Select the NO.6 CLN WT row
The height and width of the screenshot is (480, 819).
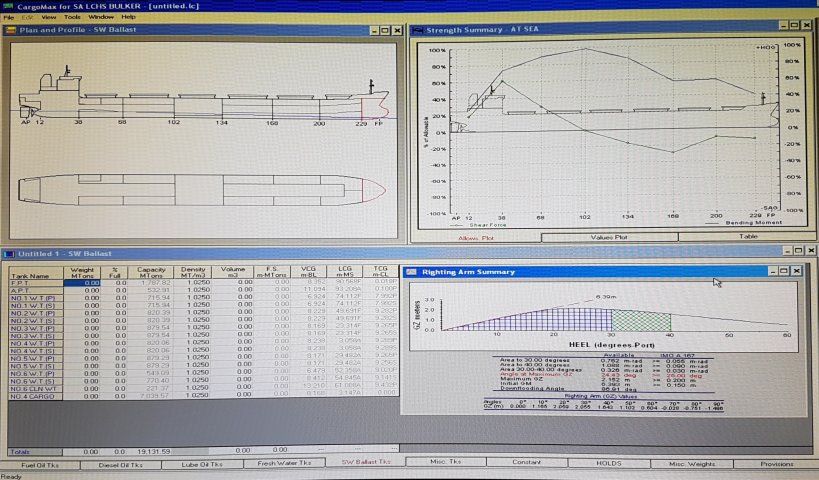(36, 389)
